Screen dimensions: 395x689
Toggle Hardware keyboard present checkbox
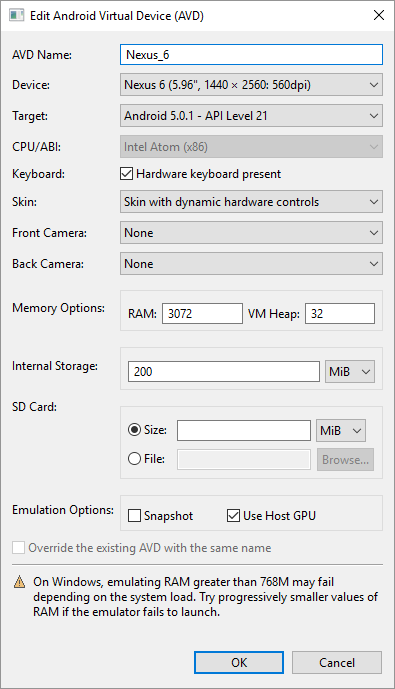(127, 174)
